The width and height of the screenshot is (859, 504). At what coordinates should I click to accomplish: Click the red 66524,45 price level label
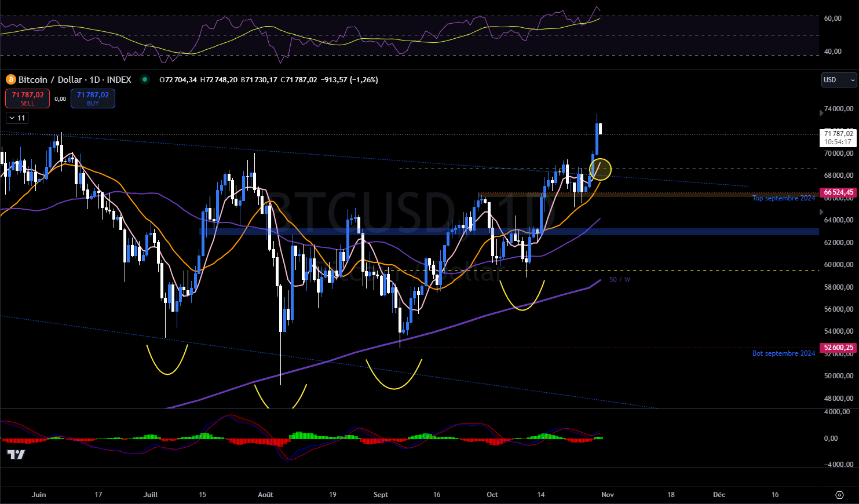tap(837, 192)
